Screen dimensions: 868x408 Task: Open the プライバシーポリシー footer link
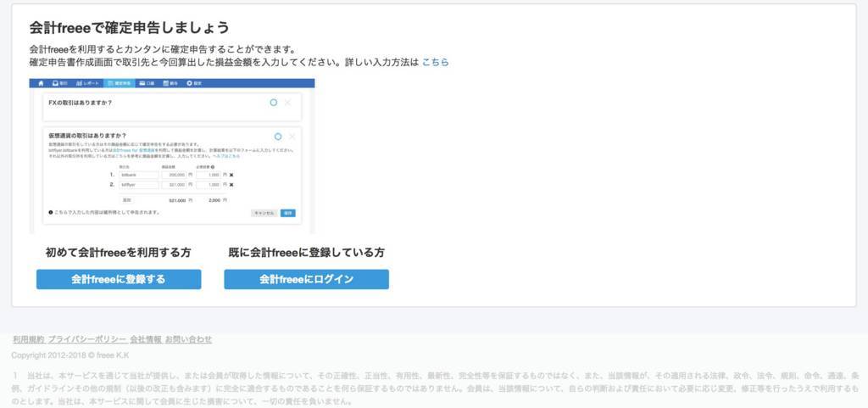pos(87,339)
